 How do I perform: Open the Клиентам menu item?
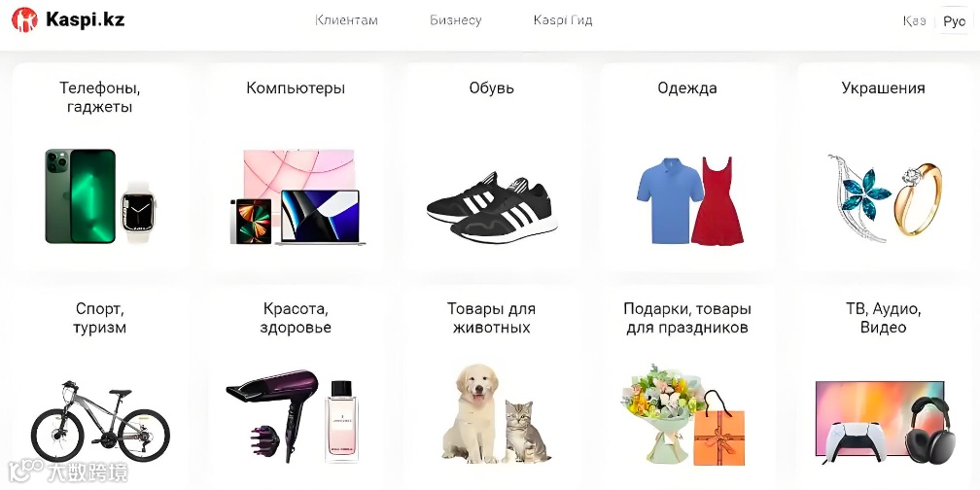click(346, 20)
